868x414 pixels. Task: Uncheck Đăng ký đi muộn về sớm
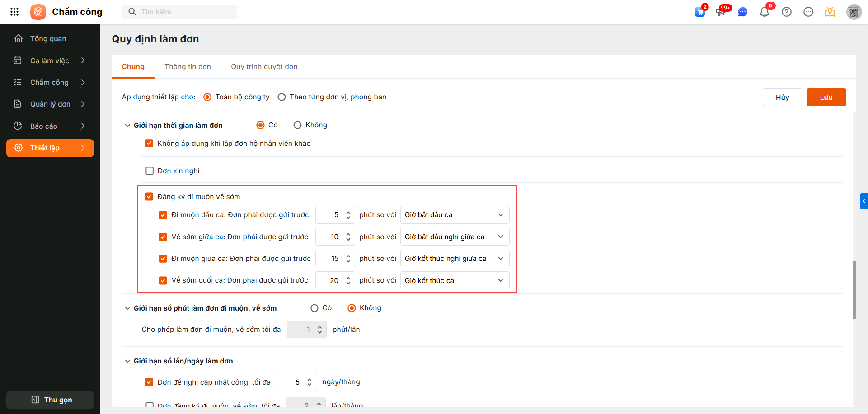click(x=149, y=196)
